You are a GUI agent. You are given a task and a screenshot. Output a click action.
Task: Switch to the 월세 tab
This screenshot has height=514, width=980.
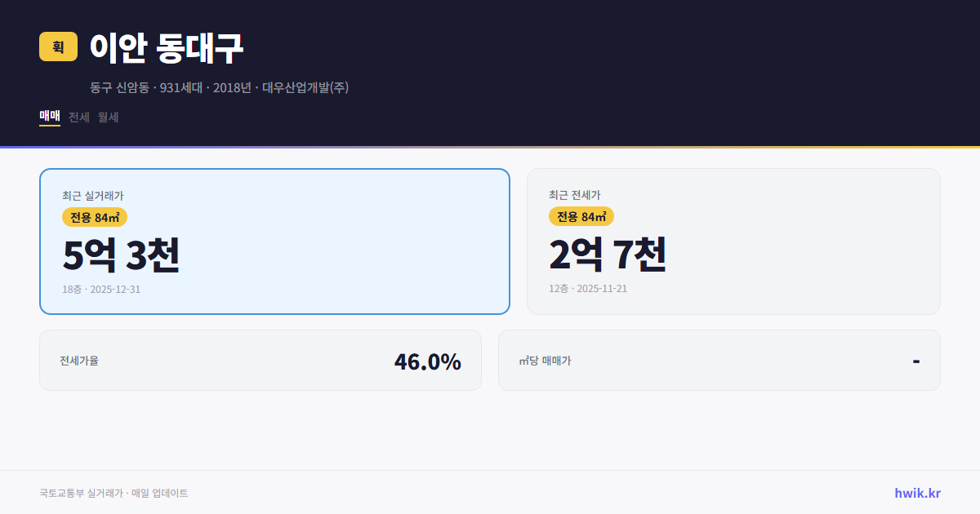[x=108, y=117]
